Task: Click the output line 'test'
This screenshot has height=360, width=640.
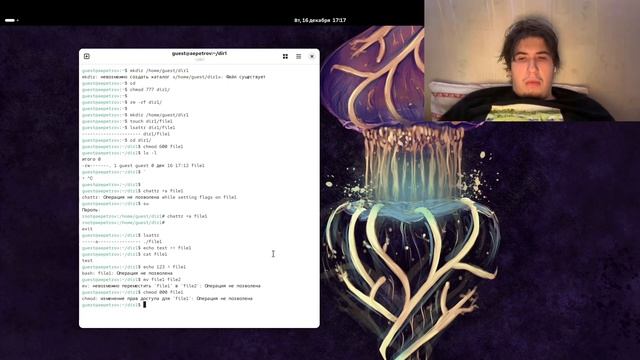Action: tap(87, 260)
